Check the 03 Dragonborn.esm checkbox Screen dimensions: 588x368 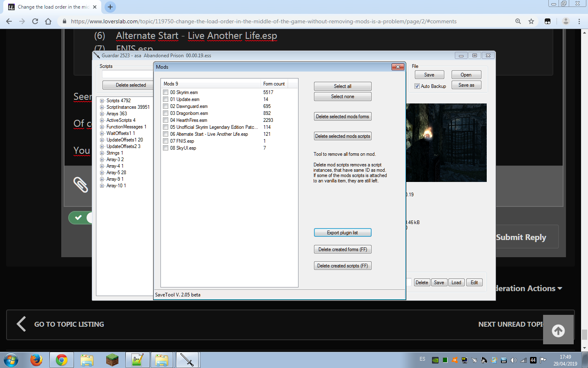pos(166,113)
